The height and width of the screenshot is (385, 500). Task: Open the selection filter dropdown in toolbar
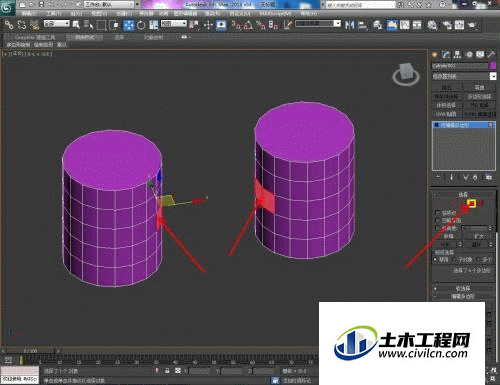(57, 24)
